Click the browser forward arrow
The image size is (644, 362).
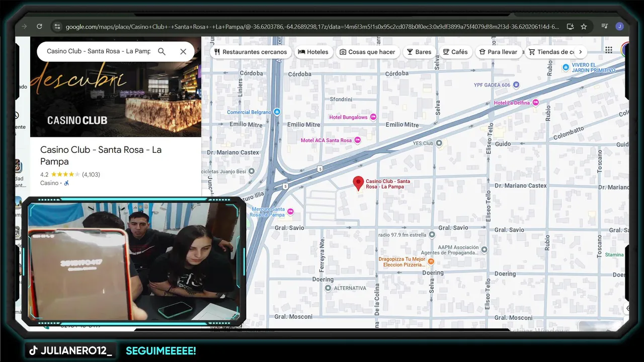coord(24,26)
